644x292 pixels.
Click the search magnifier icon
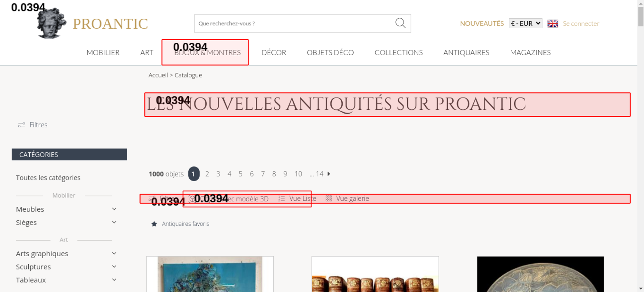coord(400,23)
